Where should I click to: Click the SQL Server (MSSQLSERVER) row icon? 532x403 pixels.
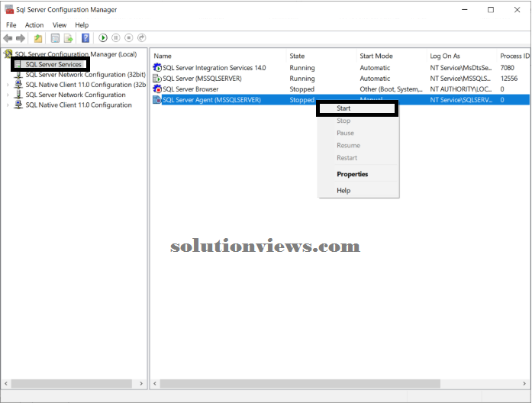click(x=157, y=79)
